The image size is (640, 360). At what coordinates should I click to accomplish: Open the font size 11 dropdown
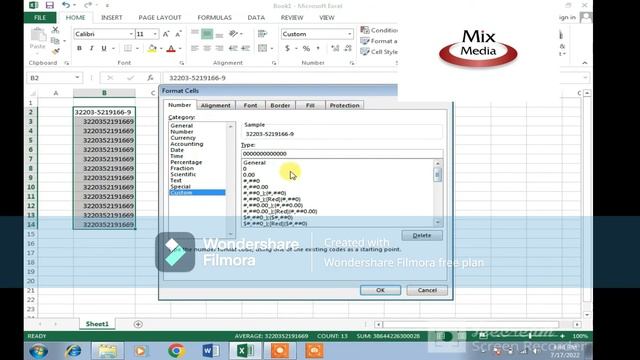point(155,34)
